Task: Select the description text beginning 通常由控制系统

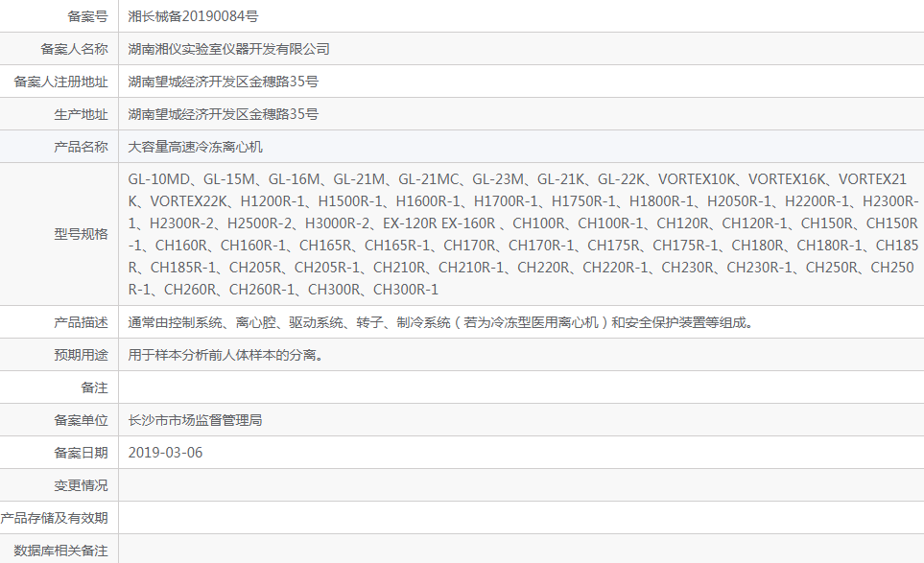Action: 440,322
